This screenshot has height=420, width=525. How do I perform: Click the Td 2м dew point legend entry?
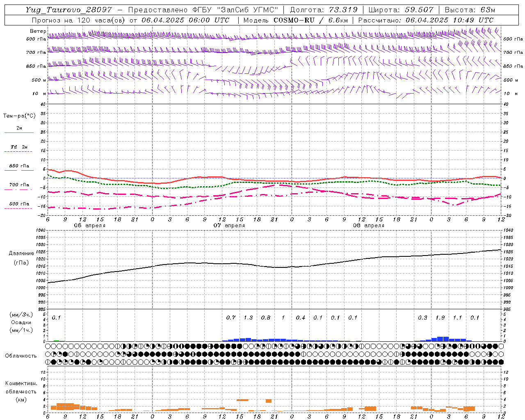(19, 147)
